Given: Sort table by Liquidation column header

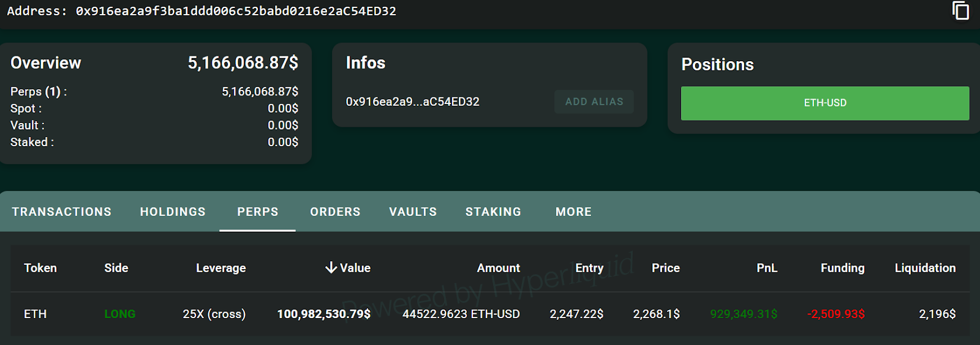Looking at the screenshot, I should point(925,268).
